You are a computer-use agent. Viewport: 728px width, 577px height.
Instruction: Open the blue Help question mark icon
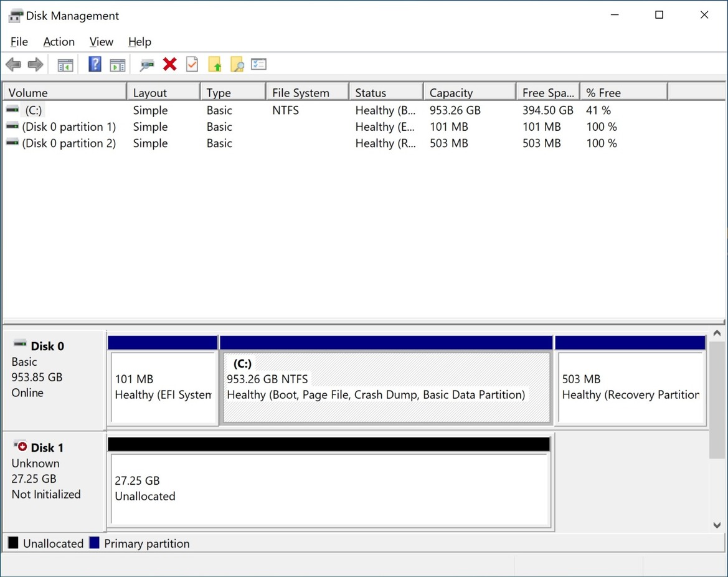95,64
